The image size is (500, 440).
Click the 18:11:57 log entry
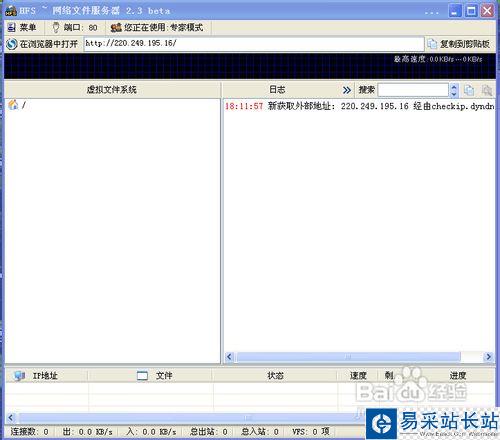pyautogui.click(x=359, y=106)
